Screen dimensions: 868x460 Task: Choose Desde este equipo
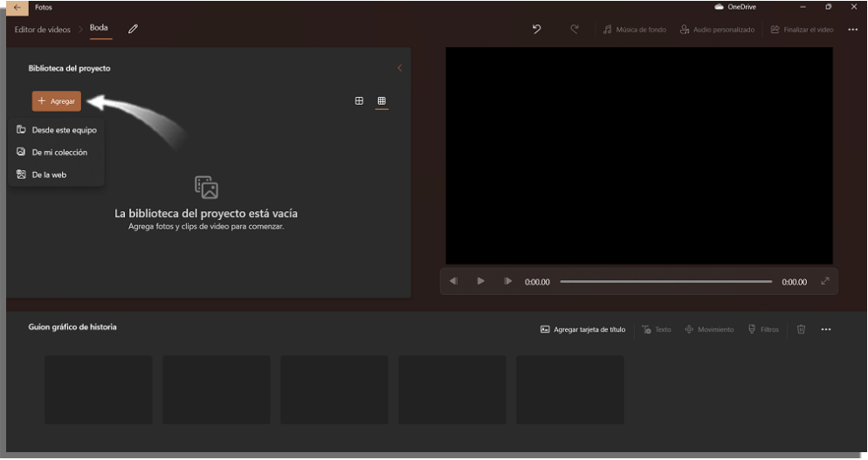click(x=57, y=130)
